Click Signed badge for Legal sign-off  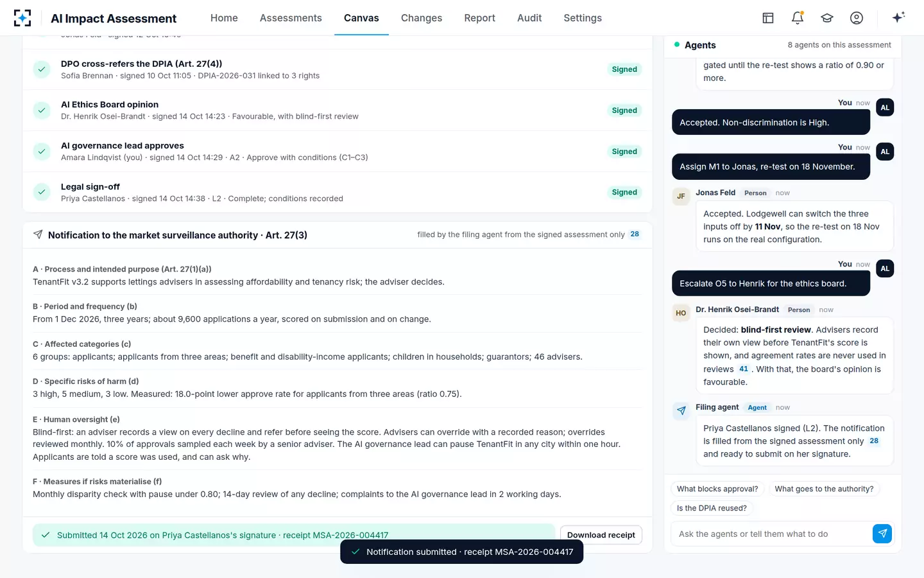(624, 192)
